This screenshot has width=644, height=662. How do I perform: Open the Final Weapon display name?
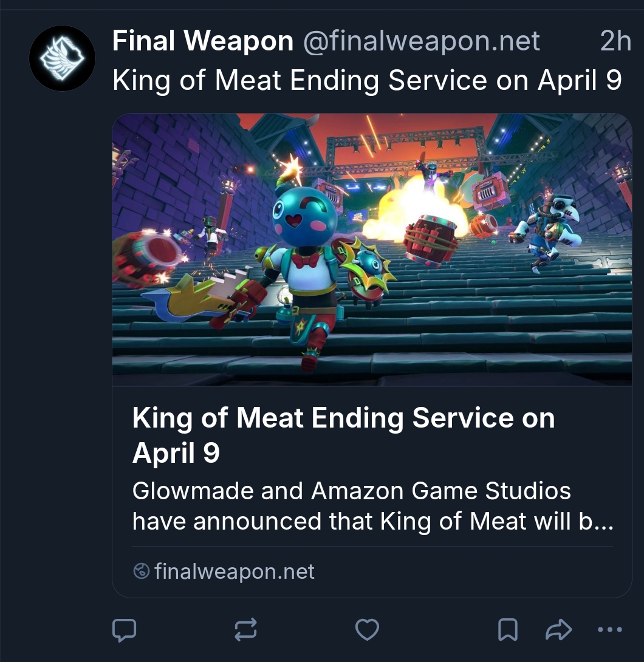click(203, 41)
